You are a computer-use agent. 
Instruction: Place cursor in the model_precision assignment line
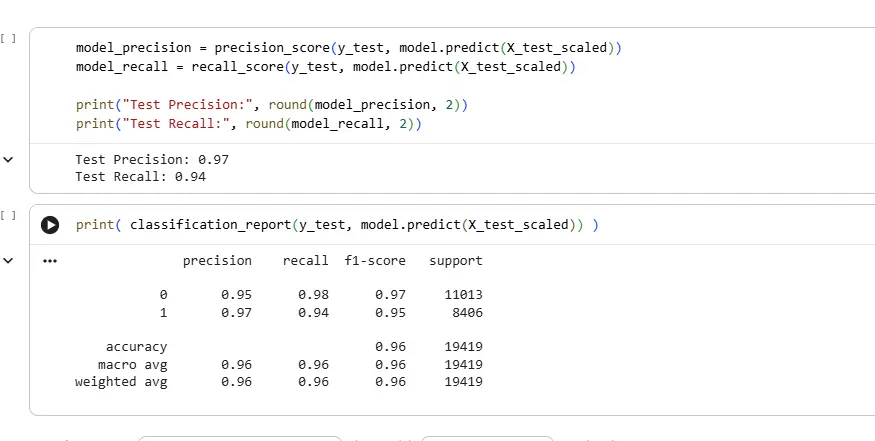click(x=353, y=48)
